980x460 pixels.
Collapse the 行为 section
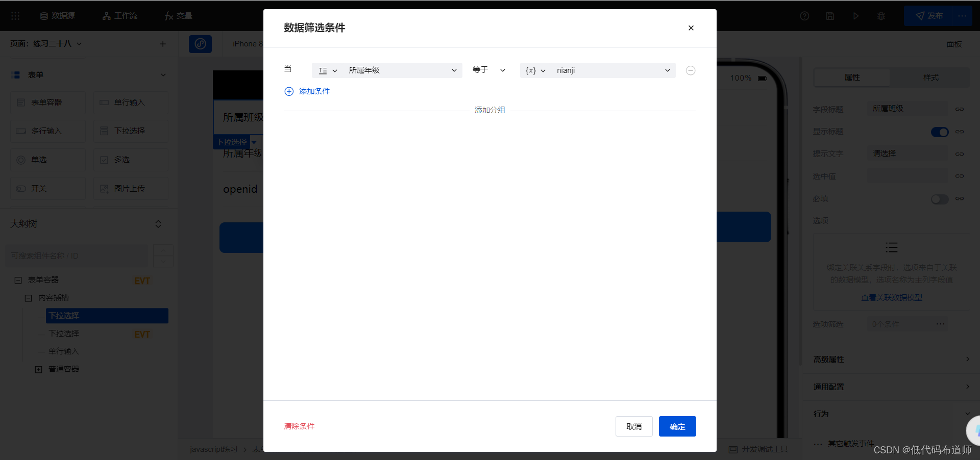point(891,414)
